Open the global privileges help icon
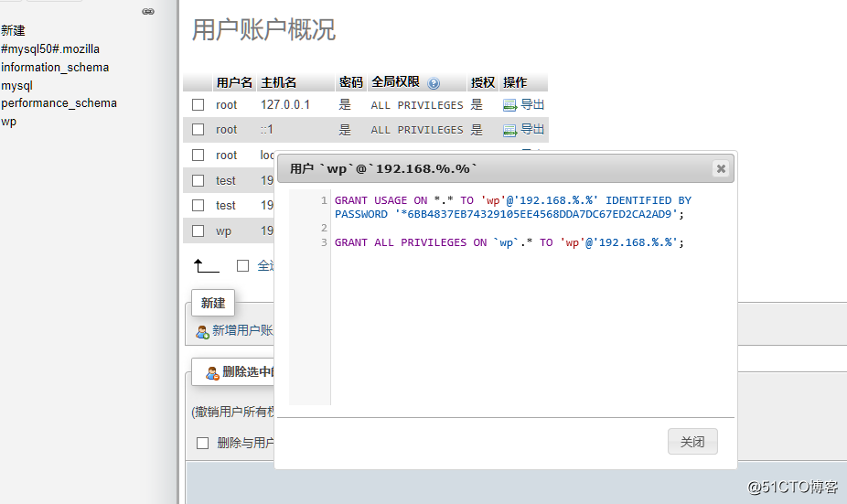 (434, 83)
